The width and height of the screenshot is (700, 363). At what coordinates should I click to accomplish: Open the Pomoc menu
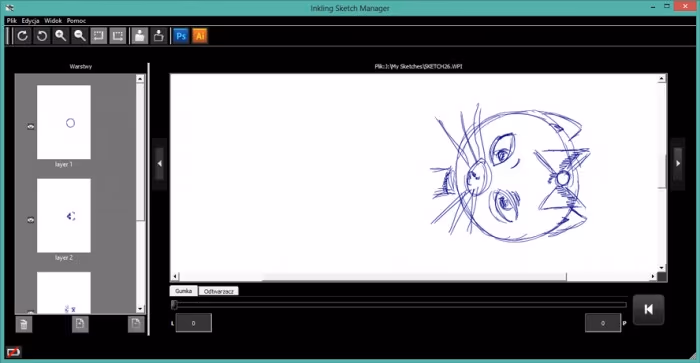(x=76, y=21)
